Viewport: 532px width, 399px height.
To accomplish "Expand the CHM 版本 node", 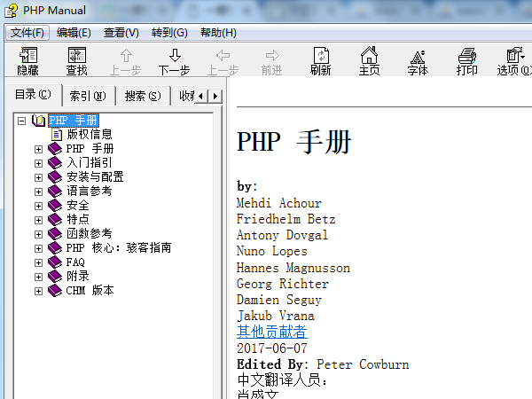I will click(x=38, y=292).
